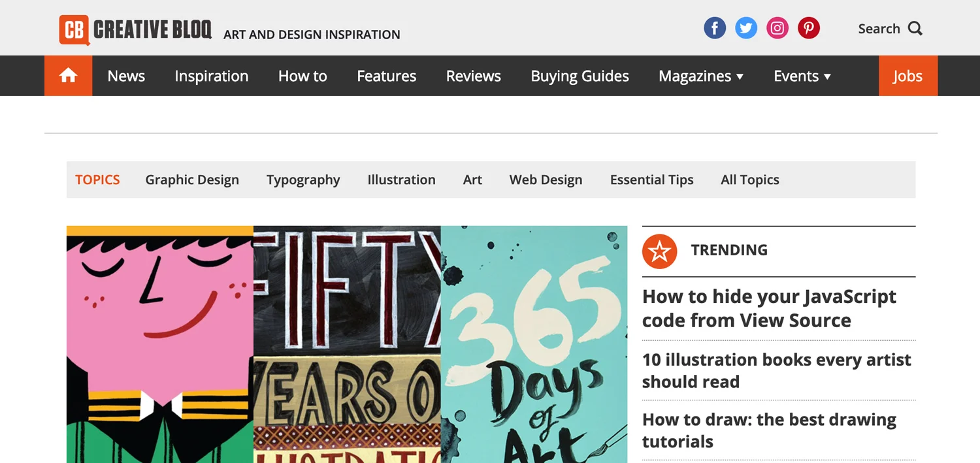Select the Essential Tips topic

pyautogui.click(x=651, y=180)
